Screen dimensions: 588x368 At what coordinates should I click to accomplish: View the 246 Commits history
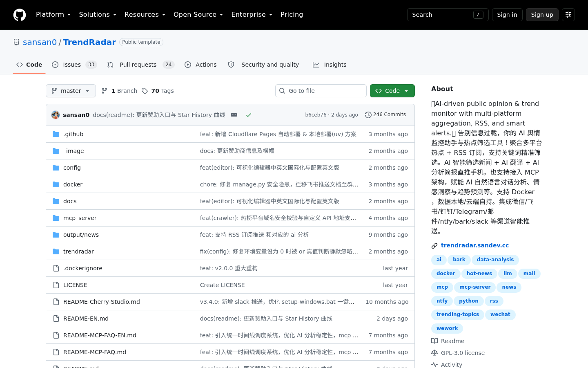[x=385, y=115]
